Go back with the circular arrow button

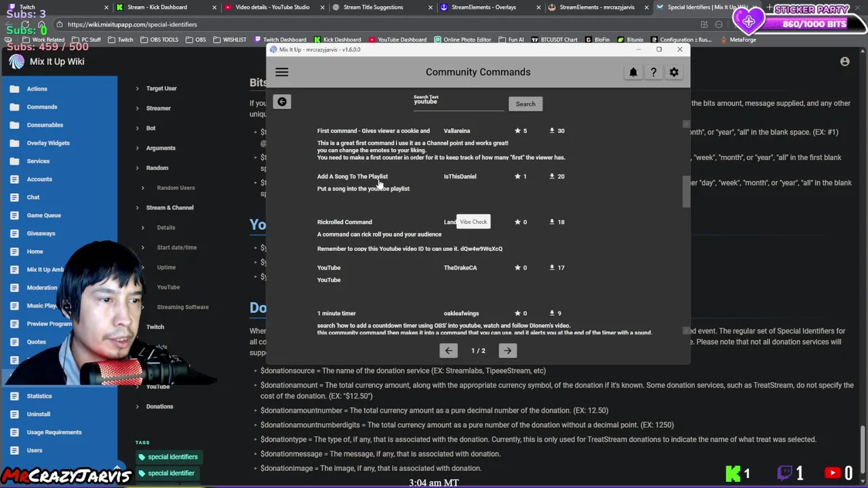[x=282, y=102]
